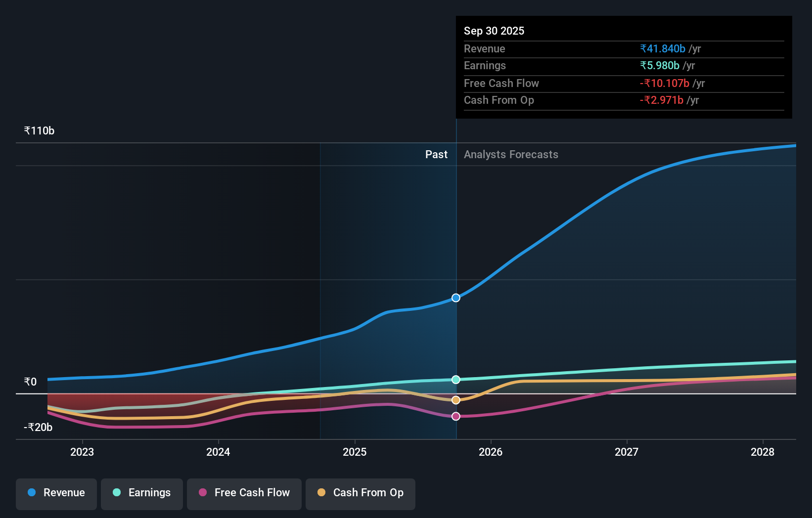Click the Cash From Op legend button
Viewport: 812px width, 518px height.
coord(360,494)
